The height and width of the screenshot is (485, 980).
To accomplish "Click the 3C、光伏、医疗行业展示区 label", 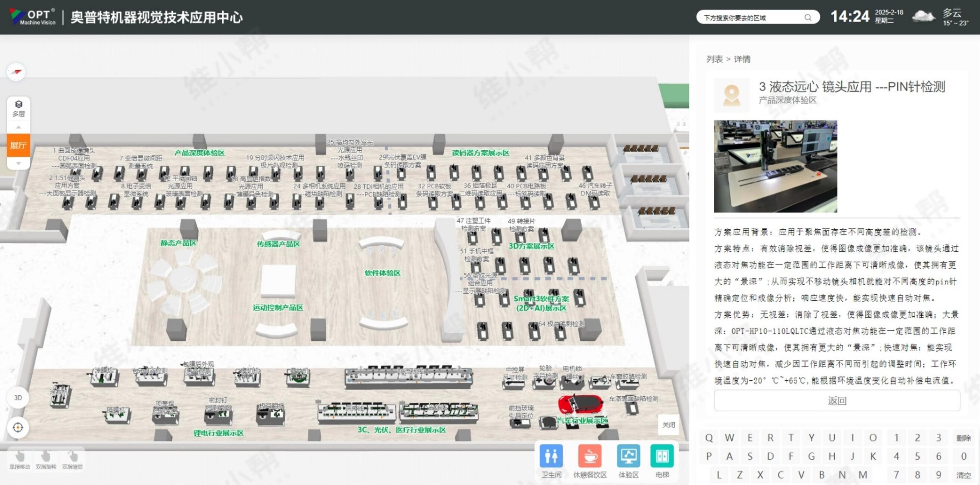I will click(x=401, y=430).
